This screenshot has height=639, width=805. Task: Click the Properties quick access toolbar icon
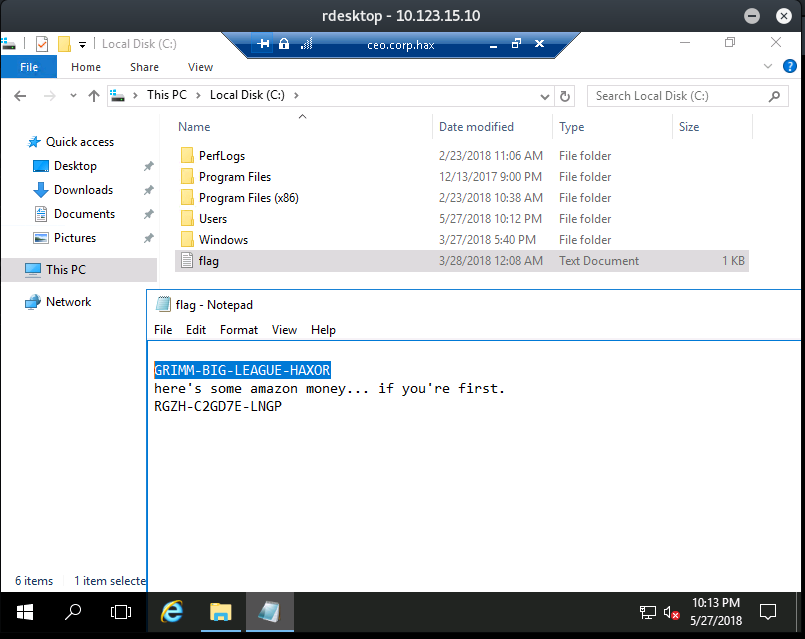pos(42,44)
